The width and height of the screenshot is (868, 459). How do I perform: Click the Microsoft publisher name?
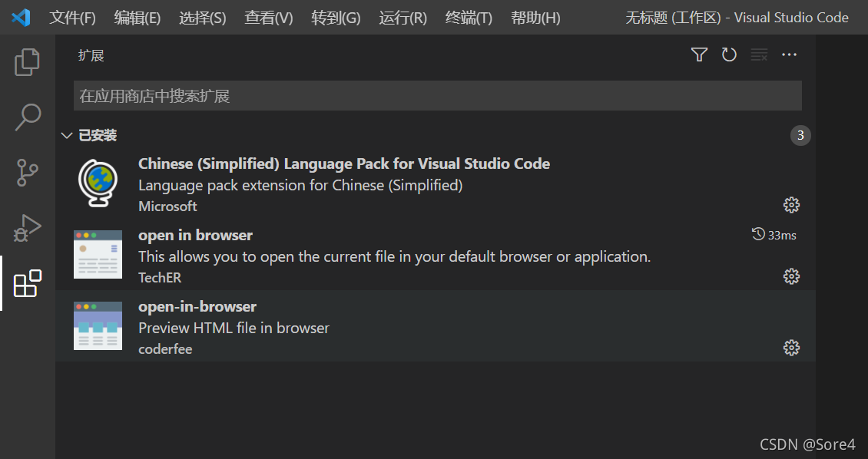[x=167, y=206]
